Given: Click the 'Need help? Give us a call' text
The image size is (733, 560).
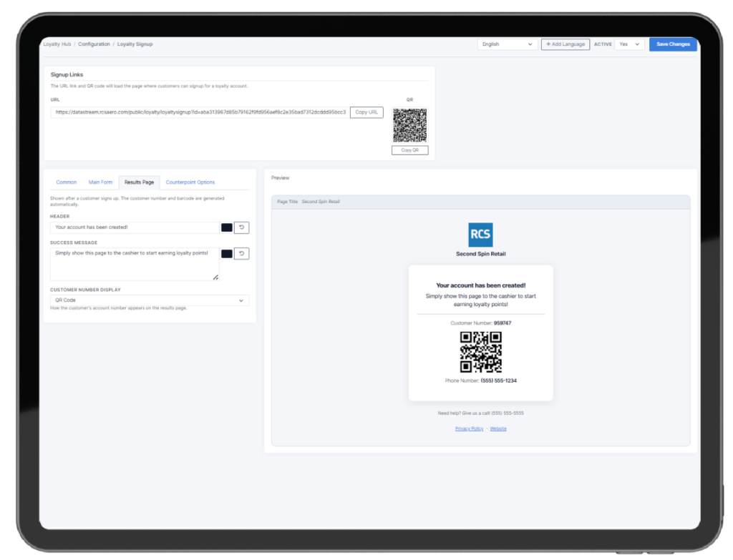Looking at the screenshot, I should pos(480,413).
